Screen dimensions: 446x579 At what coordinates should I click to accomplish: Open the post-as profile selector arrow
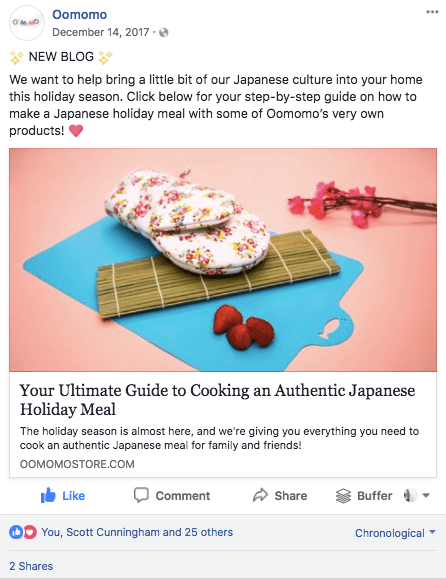[x=426, y=496]
